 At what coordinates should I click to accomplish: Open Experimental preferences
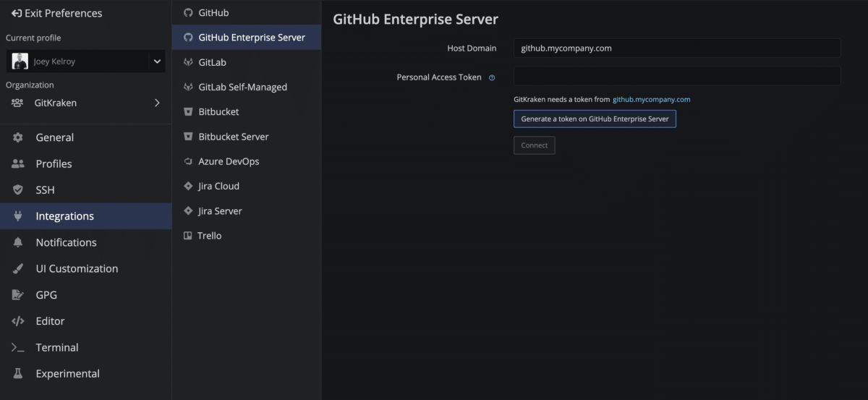[x=68, y=373]
